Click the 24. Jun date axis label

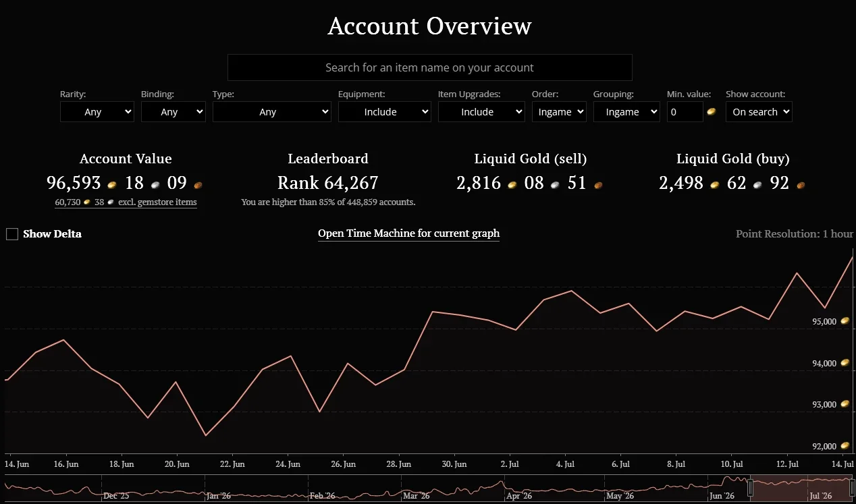288,464
